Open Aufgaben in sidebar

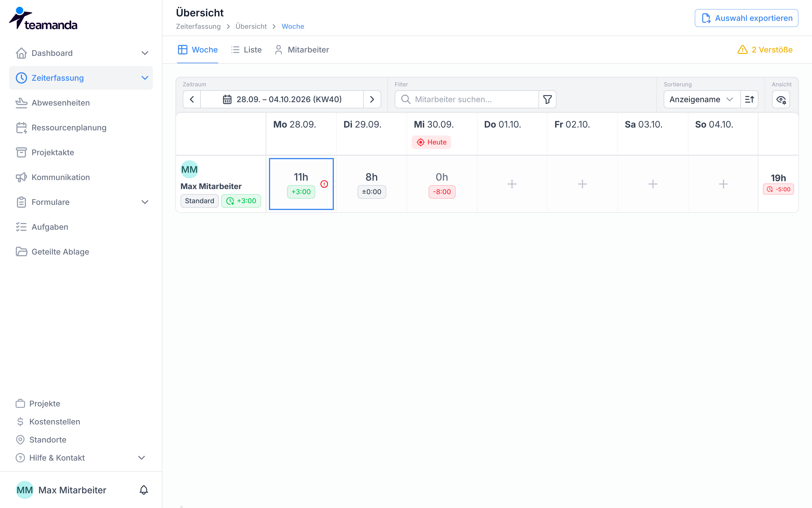click(x=81, y=227)
